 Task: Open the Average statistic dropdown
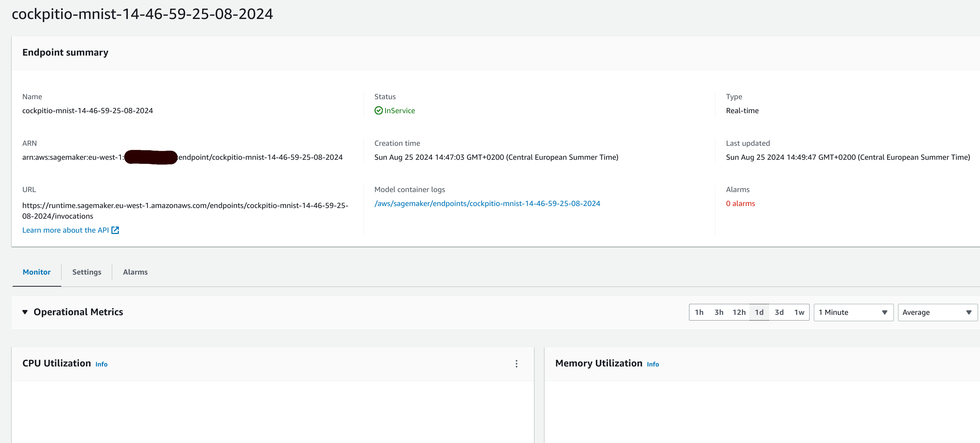click(937, 312)
